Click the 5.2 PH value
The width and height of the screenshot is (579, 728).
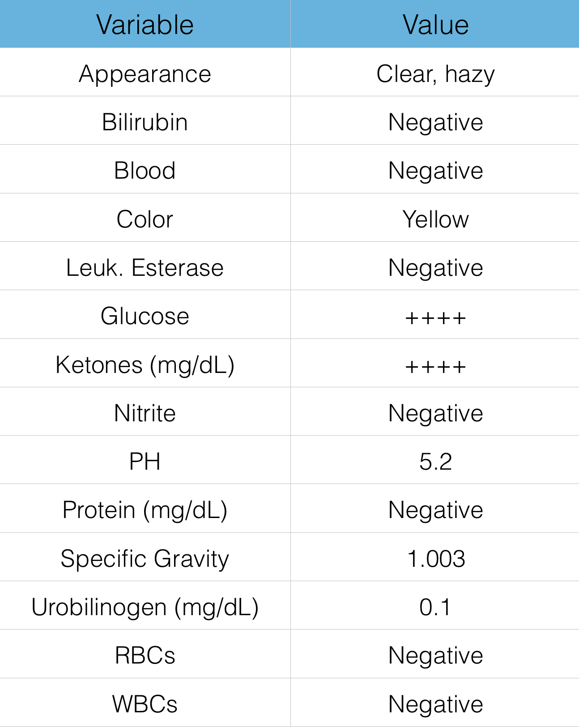pyautogui.click(x=435, y=462)
